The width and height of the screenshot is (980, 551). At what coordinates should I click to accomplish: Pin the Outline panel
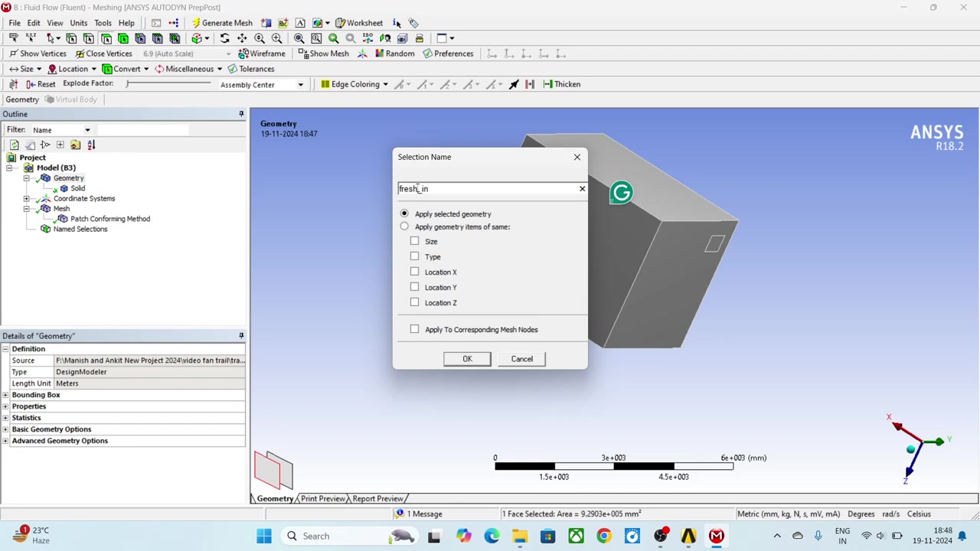coord(241,114)
